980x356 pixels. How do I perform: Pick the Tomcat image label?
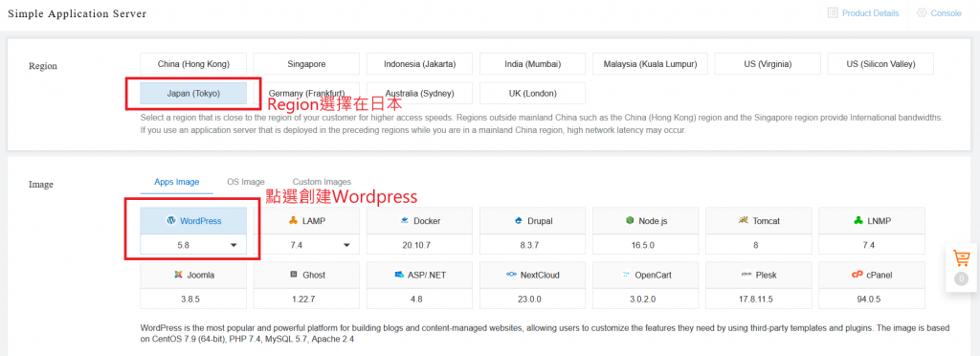pos(766,221)
